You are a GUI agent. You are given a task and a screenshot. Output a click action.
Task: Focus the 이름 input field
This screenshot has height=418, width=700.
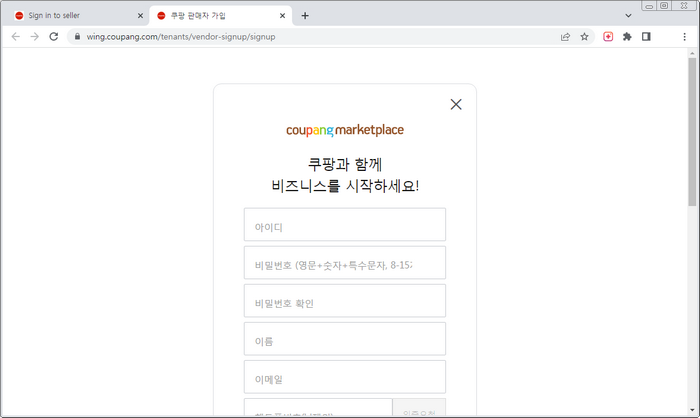(345, 339)
